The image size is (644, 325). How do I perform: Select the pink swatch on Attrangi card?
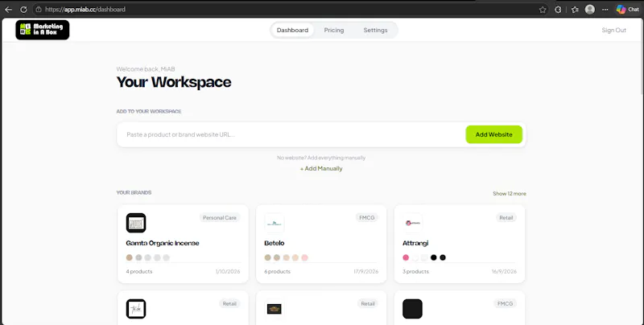coord(406,257)
